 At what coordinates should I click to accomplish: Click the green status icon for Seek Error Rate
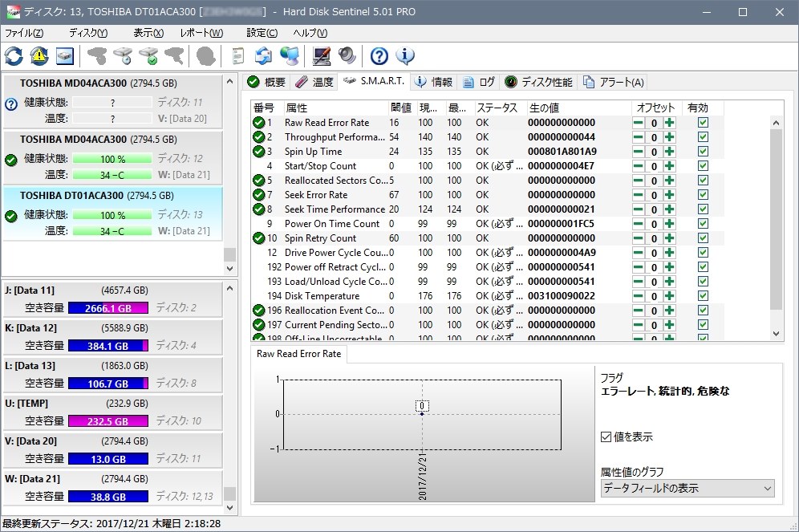coord(259,195)
